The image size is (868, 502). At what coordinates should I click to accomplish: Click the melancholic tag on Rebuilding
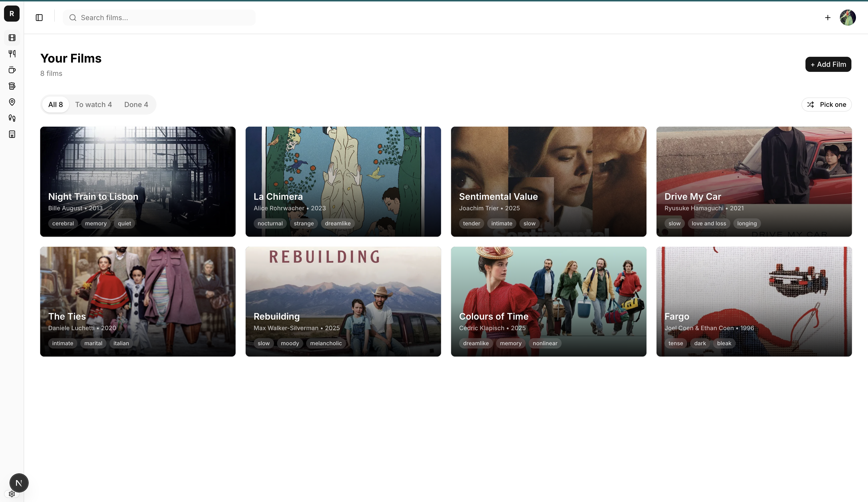(x=326, y=343)
